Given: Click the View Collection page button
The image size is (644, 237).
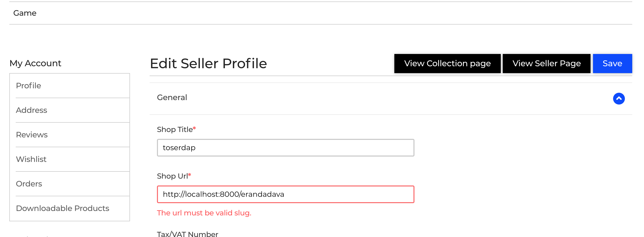Looking at the screenshot, I should pos(447,64).
